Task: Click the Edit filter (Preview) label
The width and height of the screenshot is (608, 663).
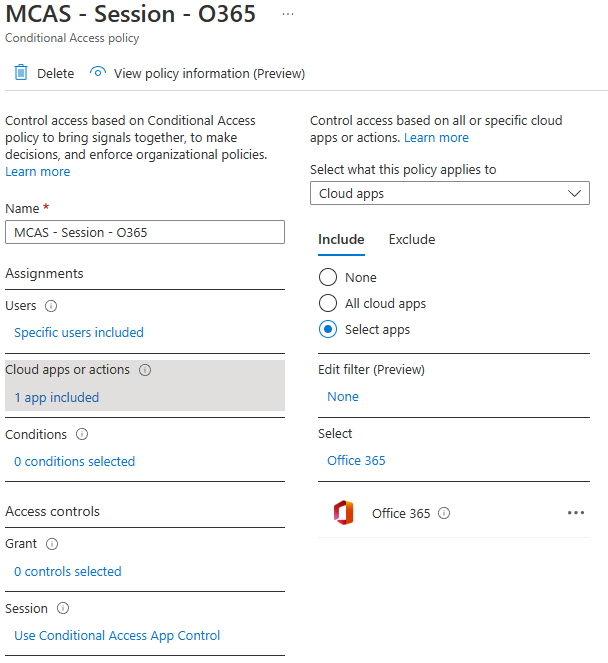Action: pos(371,370)
